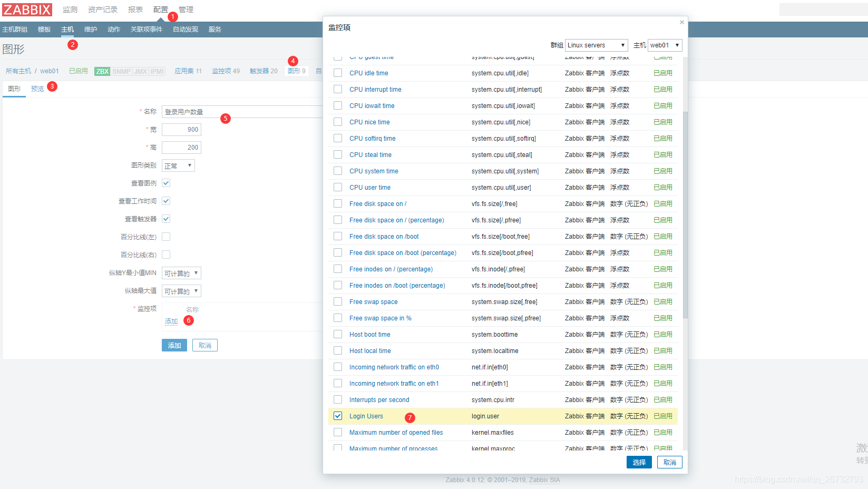Switch to the 图形 form tab
This screenshot has height=489, width=868.
tap(14, 89)
